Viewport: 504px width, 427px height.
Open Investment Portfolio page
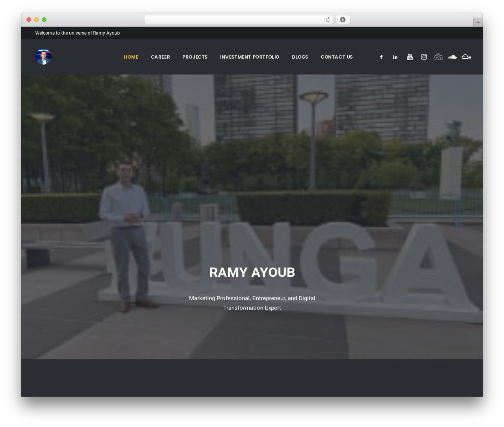point(250,57)
